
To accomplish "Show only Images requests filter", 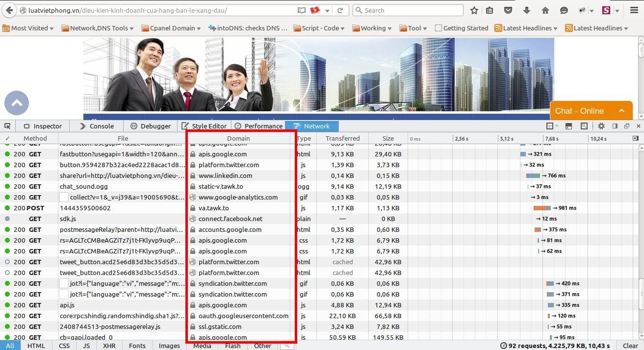I will coord(169,346).
